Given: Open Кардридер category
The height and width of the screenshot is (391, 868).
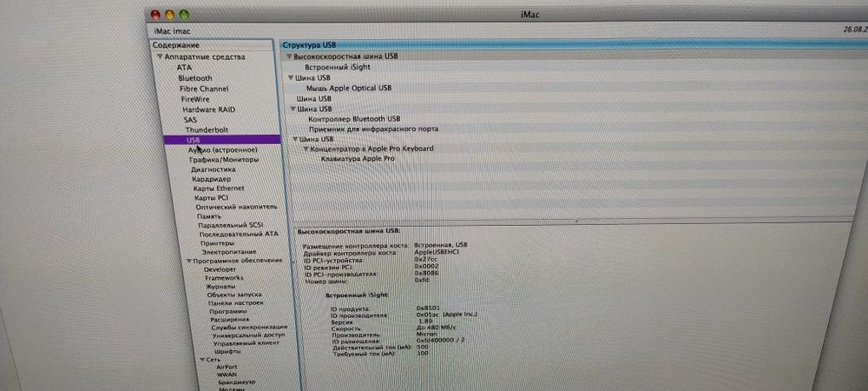Looking at the screenshot, I should [x=212, y=180].
